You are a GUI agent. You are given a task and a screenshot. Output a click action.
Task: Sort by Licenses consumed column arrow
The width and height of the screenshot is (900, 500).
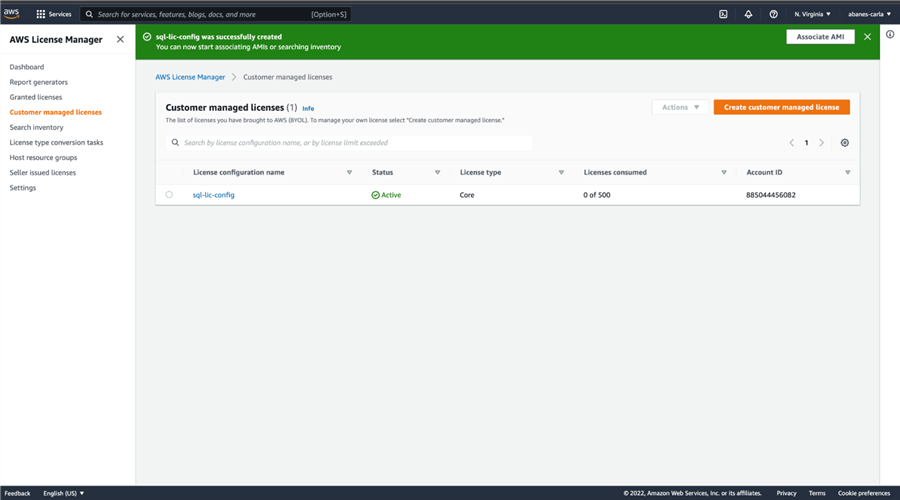[724, 172]
